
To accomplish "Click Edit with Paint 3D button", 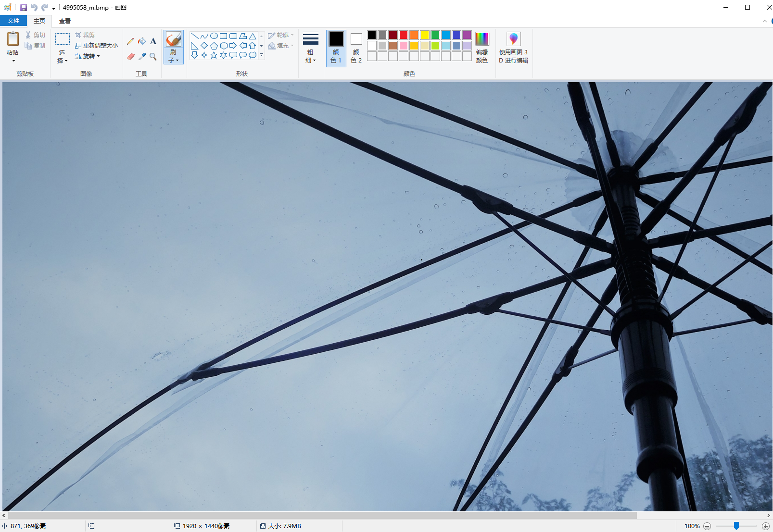I will pos(513,48).
